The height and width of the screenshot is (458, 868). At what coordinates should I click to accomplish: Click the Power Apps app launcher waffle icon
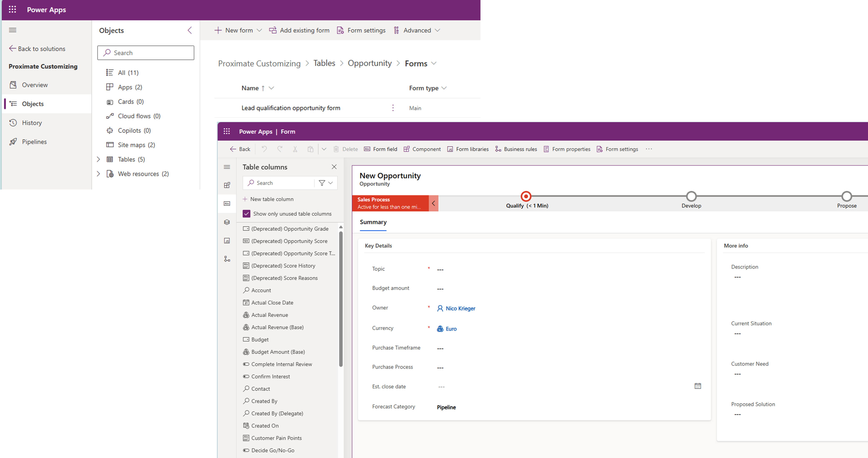click(13, 9)
